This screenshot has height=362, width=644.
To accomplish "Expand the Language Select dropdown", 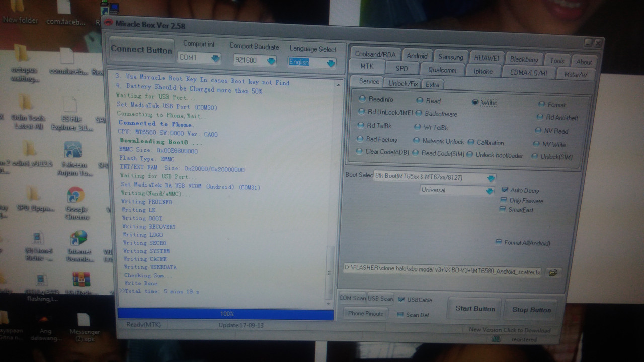I will (x=312, y=62).
